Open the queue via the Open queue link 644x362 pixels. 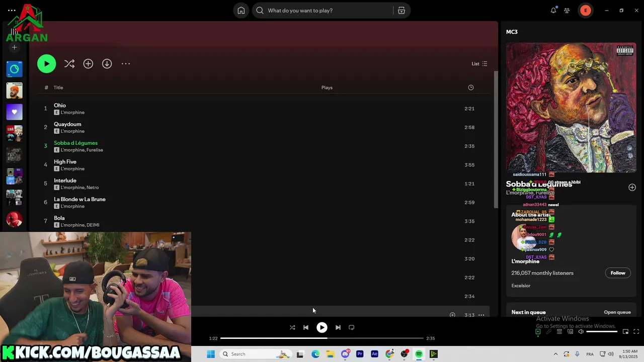click(x=617, y=312)
